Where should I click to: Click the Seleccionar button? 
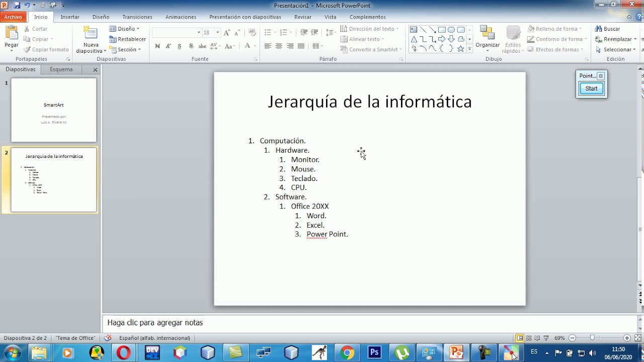click(616, 49)
